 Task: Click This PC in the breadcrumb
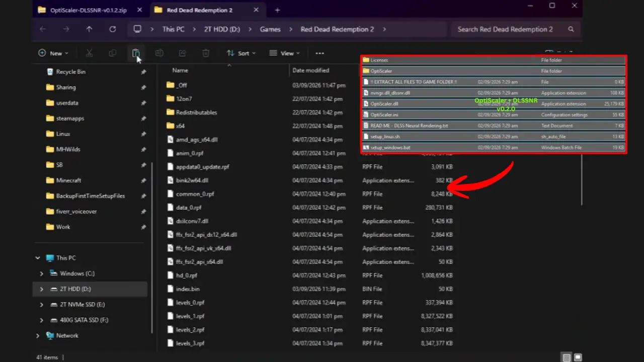(174, 29)
